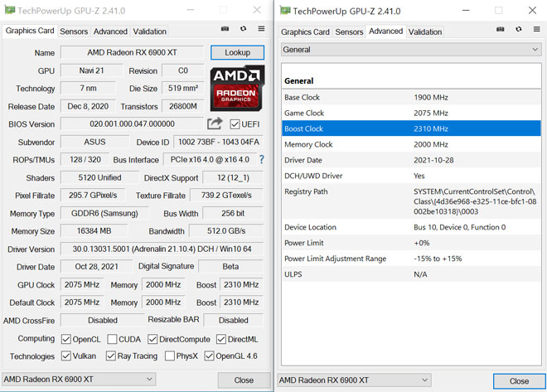Select the ULPS row
Viewport: 547px width, 392px height.
411,274
